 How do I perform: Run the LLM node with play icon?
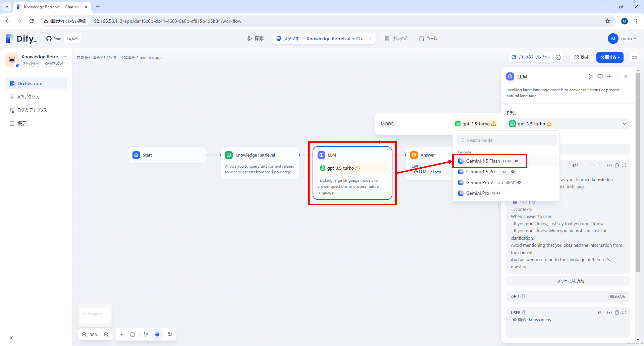pyautogui.click(x=590, y=77)
